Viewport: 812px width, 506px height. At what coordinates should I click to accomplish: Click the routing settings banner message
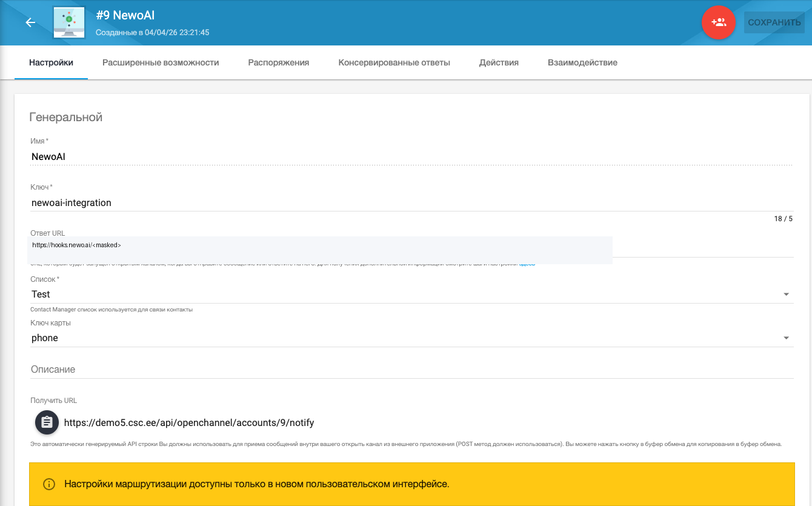257,485
